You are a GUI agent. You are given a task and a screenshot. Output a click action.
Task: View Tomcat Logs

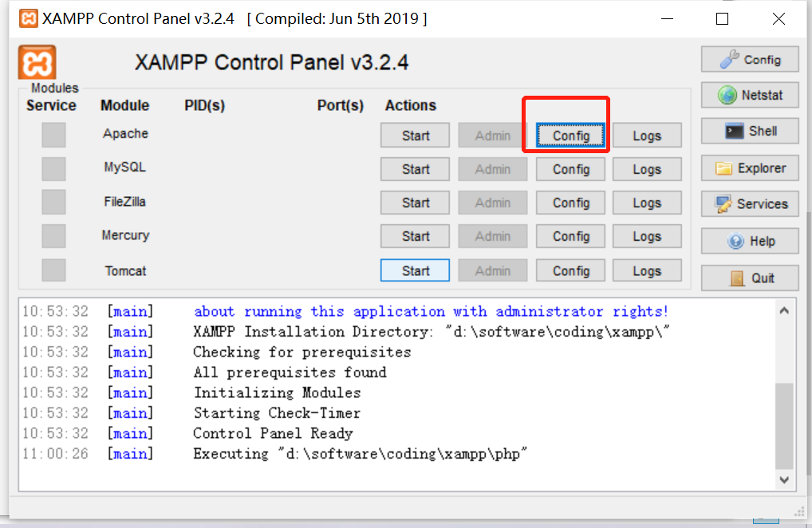point(648,270)
